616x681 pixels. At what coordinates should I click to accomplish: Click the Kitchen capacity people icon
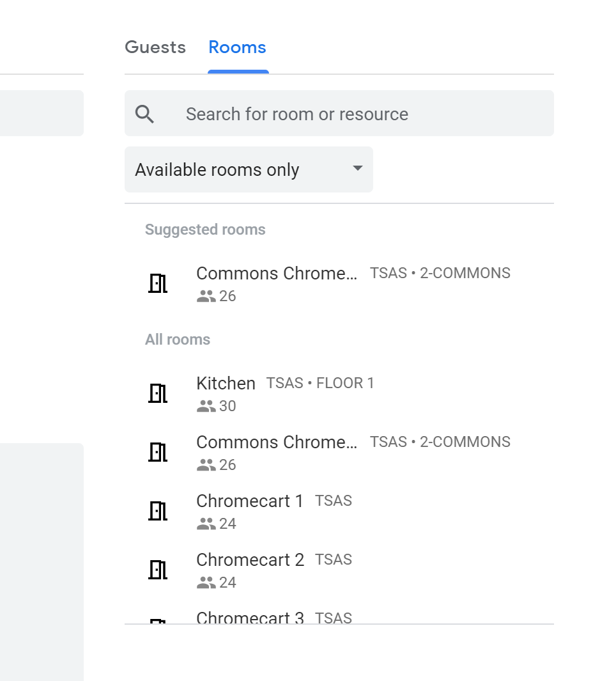pyautogui.click(x=206, y=406)
